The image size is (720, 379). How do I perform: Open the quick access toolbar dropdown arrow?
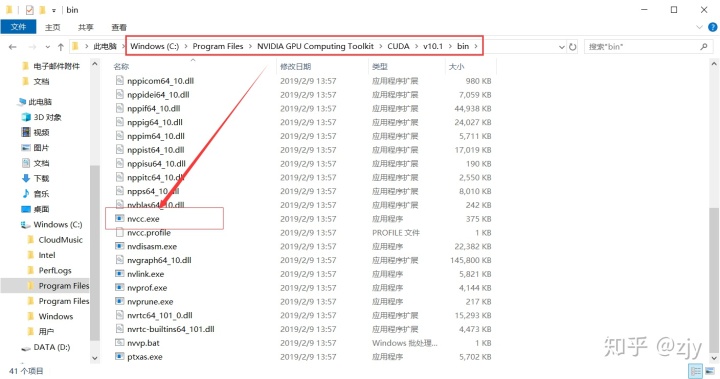54,10
